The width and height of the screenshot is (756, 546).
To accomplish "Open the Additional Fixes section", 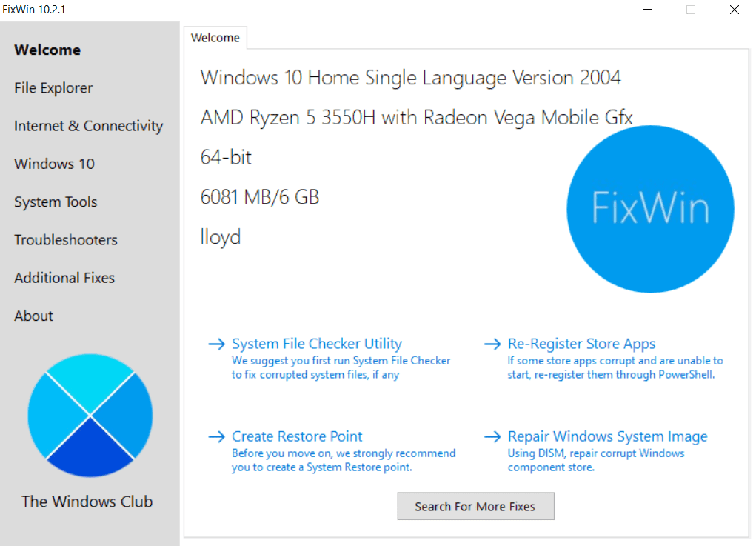I will tap(64, 278).
